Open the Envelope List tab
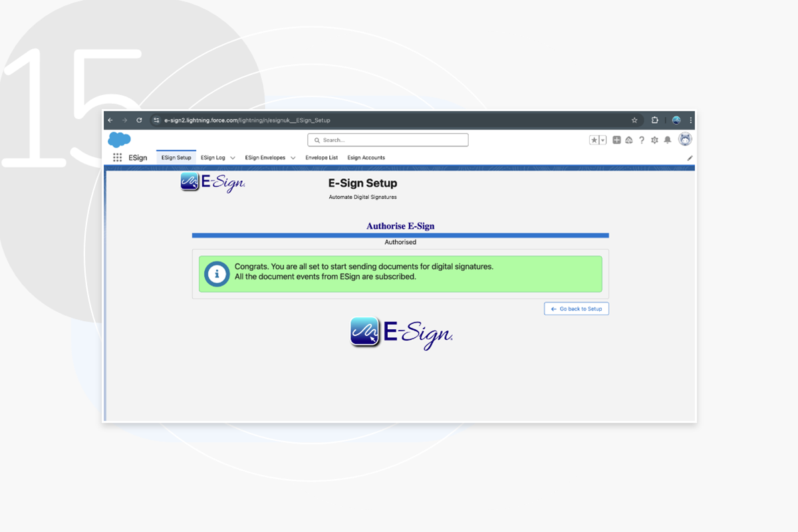The width and height of the screenshot is (798, 532). tap(322, 158)
